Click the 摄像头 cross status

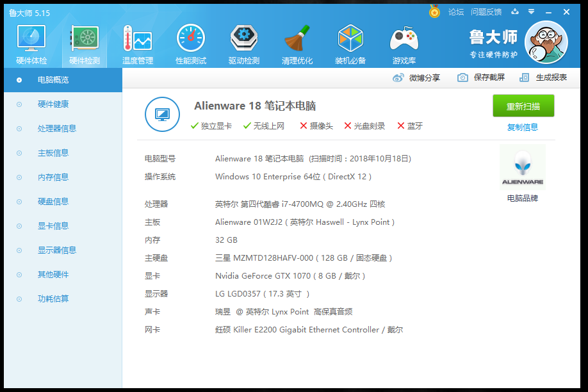[316, 126]
